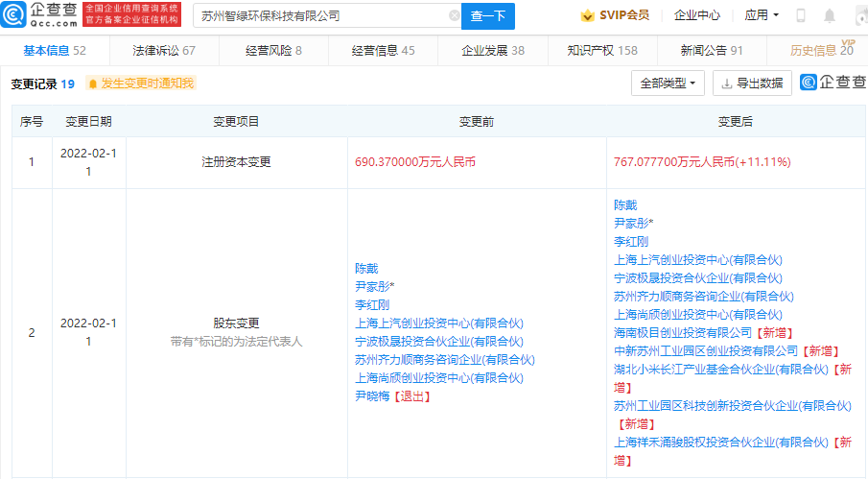Open 宁波极晟投资合伙企业 in 变更前 column
Image resolution: width=868 pixels, height=479 pixels.
pyautogui.click(x=439, y=342)
